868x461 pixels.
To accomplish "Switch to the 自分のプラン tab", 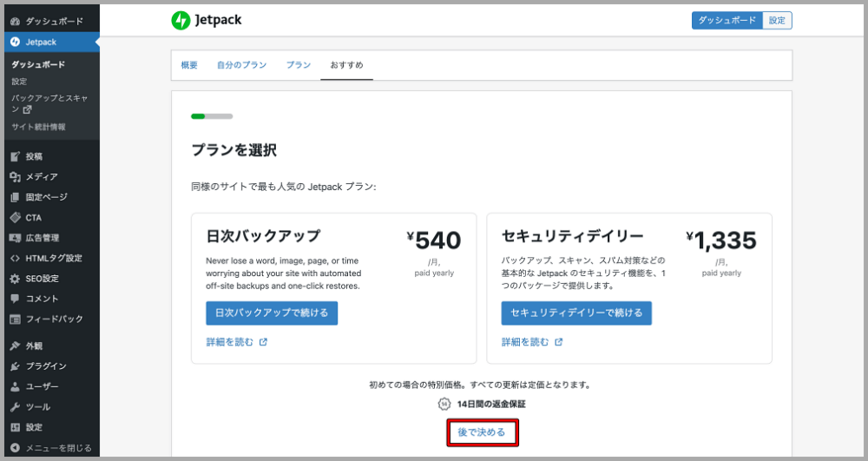I will (x=242, y=65).
